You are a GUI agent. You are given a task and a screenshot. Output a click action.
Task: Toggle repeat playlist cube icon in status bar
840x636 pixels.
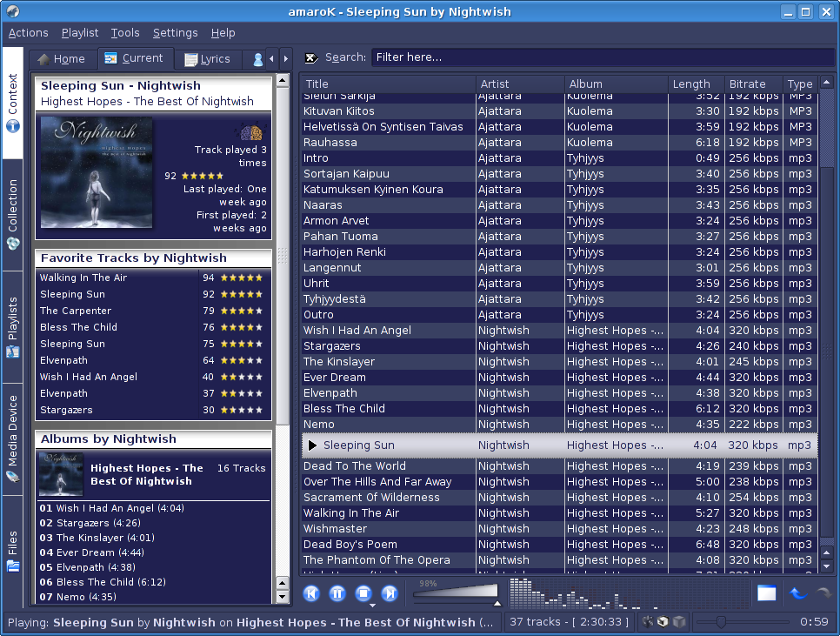[x=663, y=621]
